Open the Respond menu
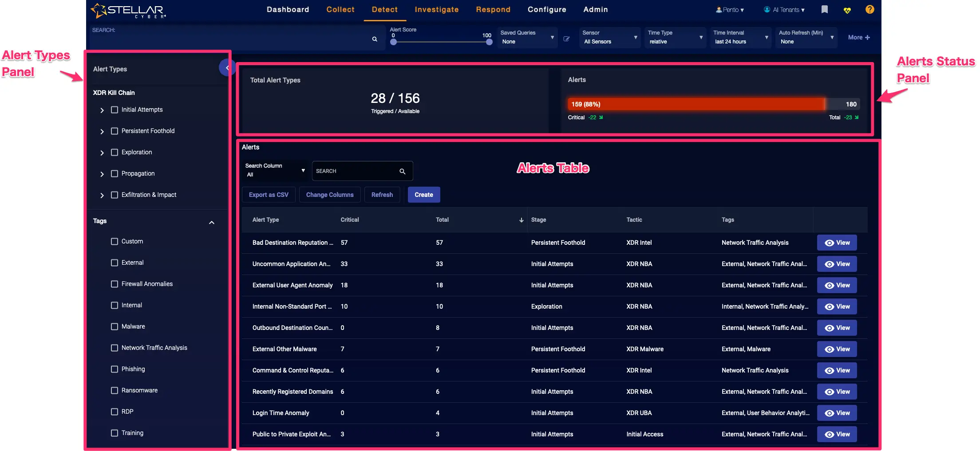This screenshot has width=980, height=451. point(493,10)
